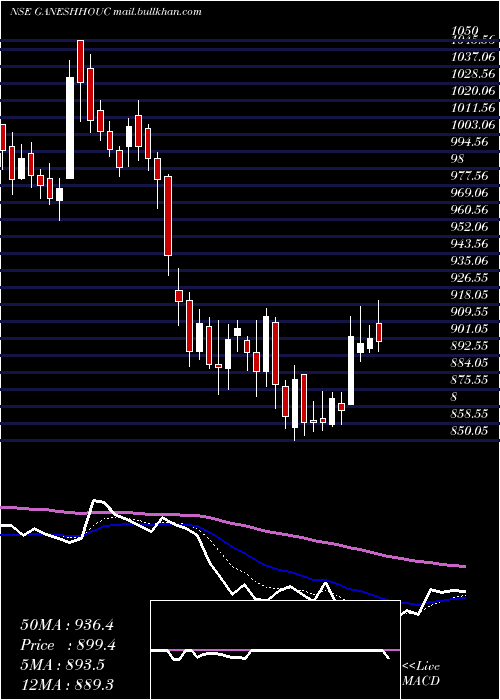Click the tallest white candlestick near the peak
The image size is (500, 700).
tap(70, 128)
